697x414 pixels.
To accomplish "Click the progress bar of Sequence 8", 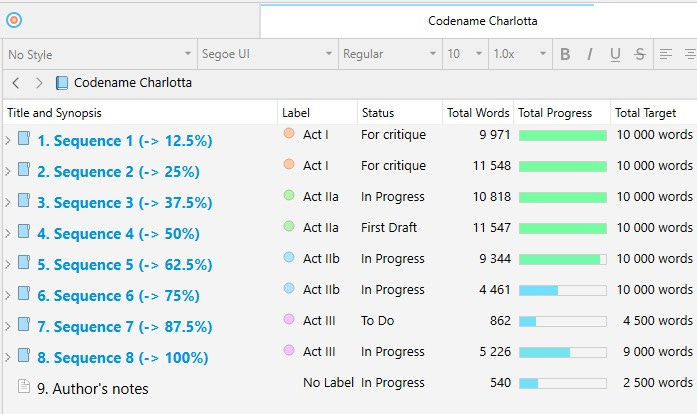I will coord(563,352).
